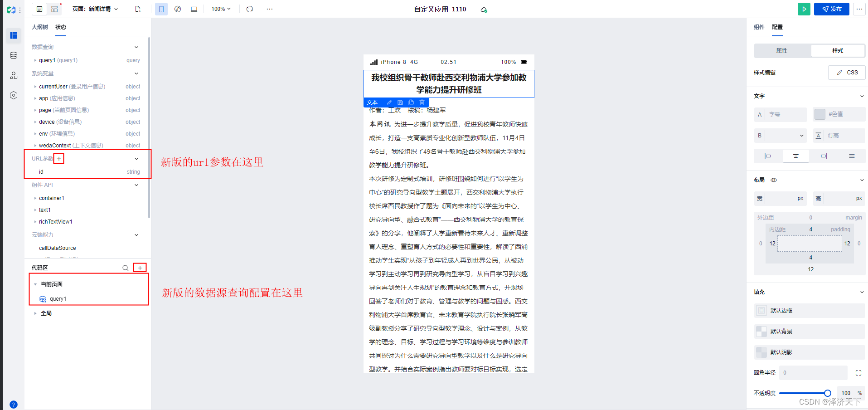This screenshot has height=410, width=868.
Task: Set the 默认背景 background option
Action: (810, 332)
